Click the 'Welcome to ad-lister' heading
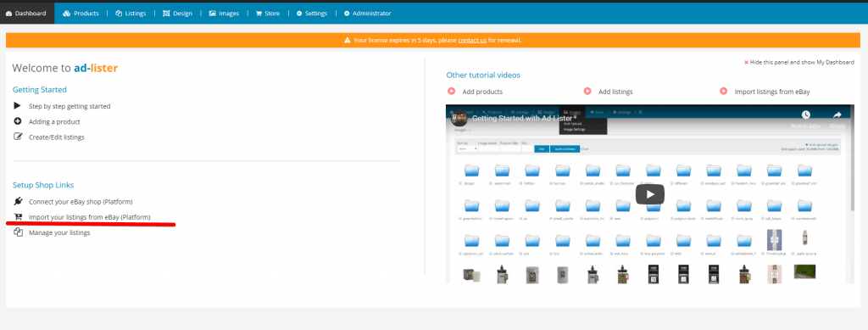The width and height of the screenshot is (868, 330). 65,68
